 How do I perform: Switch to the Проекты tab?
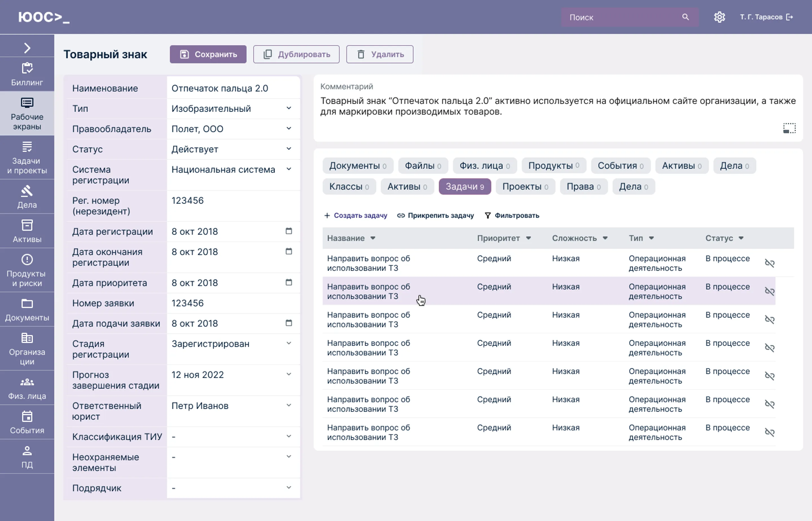[525, 187]
